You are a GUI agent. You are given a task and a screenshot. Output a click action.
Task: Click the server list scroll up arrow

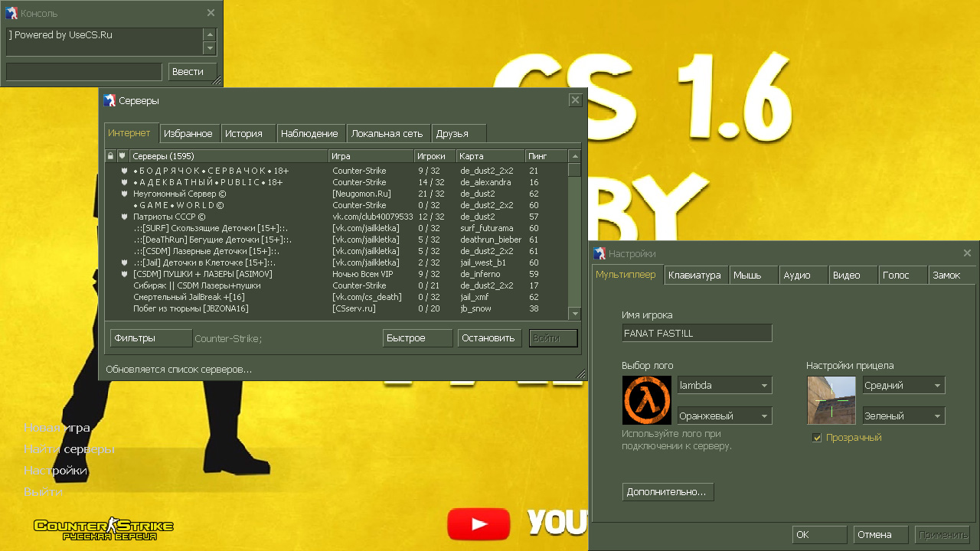point(574,156)
